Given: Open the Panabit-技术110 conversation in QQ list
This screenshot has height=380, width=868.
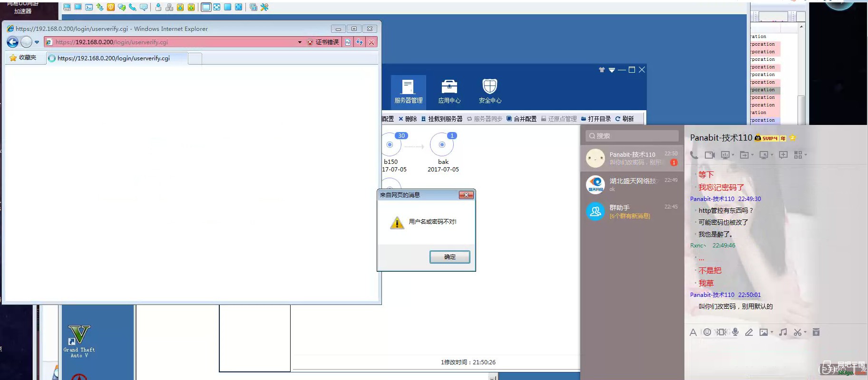Looking at the screenshot, I should point(632,158).
